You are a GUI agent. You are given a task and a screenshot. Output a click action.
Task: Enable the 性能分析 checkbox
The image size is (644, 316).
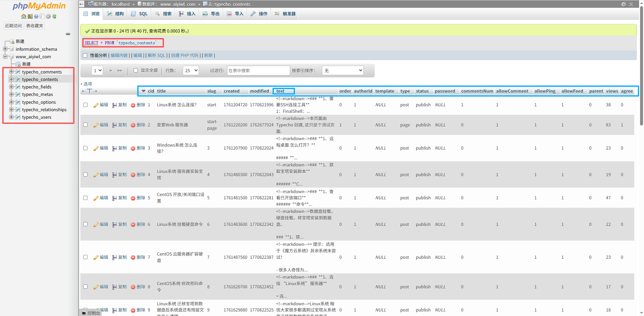point(85,55)
